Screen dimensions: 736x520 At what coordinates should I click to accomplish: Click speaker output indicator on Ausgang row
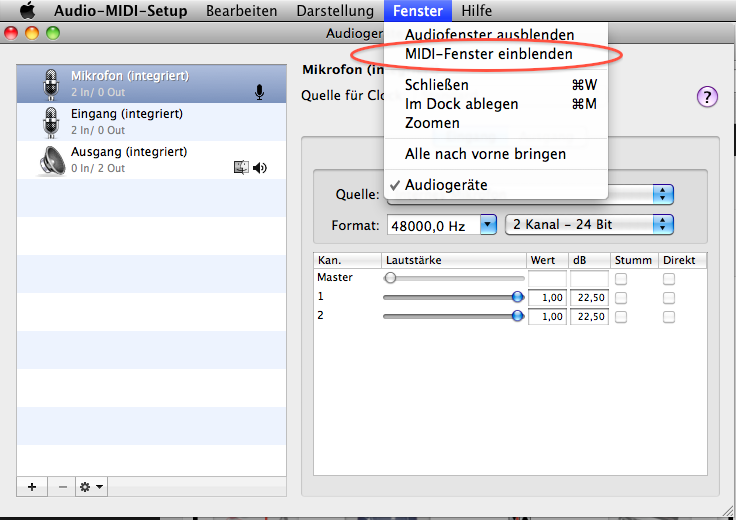260,168
